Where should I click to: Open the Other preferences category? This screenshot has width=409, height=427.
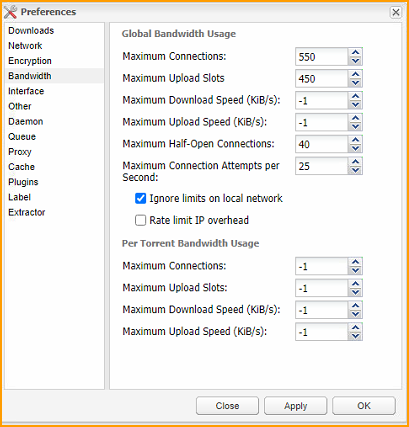pyautogui.click(x=54, y=106)
